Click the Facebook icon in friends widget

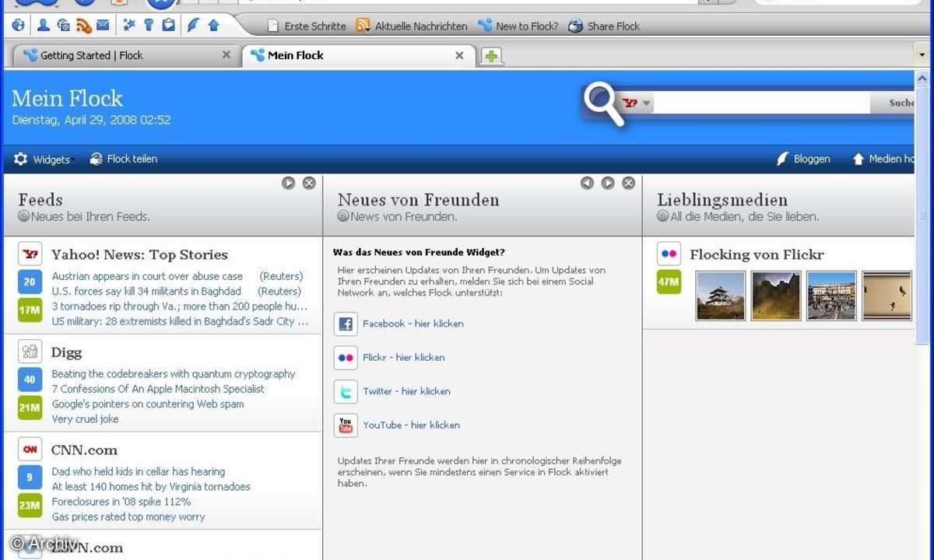click(346, 324)
